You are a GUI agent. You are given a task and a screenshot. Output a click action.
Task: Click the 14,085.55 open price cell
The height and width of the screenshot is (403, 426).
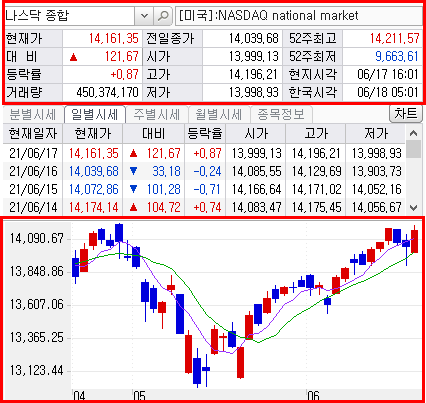tap(257, 171)
